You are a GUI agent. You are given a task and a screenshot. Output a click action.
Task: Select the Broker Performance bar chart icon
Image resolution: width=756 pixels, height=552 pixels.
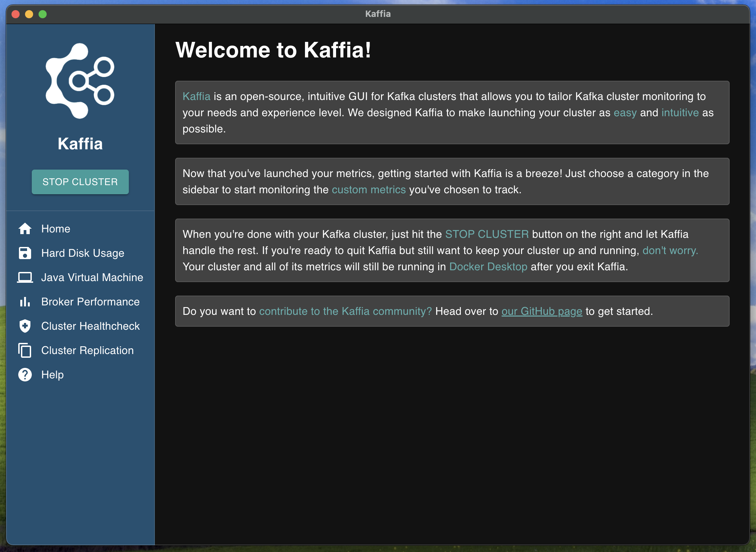[x=25, y=302]
